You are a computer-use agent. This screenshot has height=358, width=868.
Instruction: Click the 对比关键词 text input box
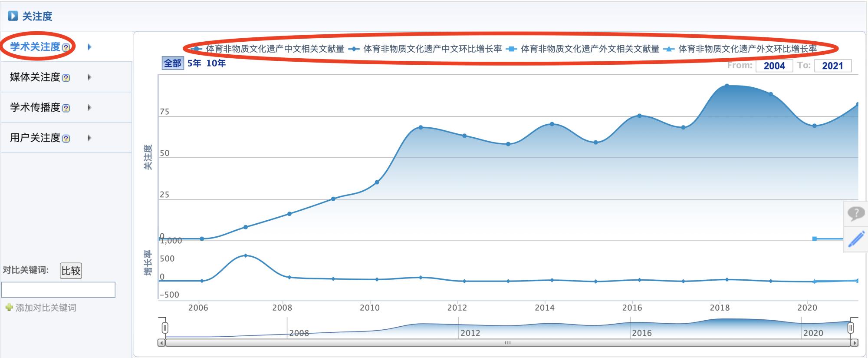point(59,290)
